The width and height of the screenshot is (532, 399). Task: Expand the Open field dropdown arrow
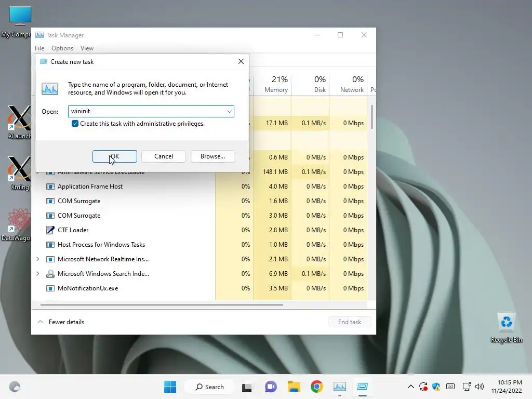tap(229, 111)
